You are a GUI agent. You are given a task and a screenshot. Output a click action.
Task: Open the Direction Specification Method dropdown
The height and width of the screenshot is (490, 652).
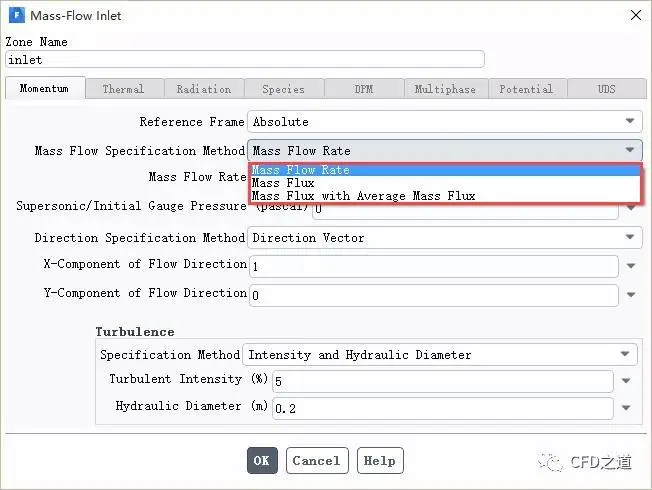click(x=445, y=238)
